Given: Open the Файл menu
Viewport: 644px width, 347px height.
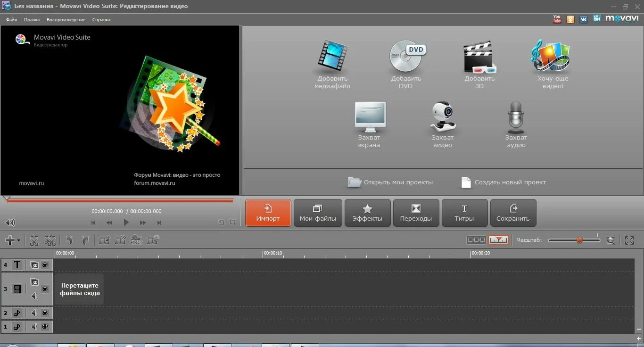Looking at the screenshot, I should 11,20.
